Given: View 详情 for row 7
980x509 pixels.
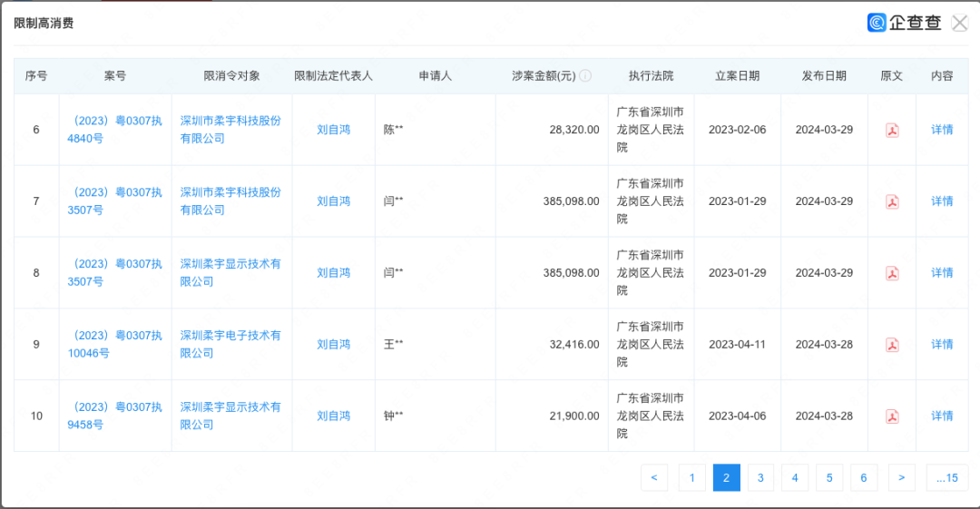Looking at the screenshot, I should (x=942, y=201).
